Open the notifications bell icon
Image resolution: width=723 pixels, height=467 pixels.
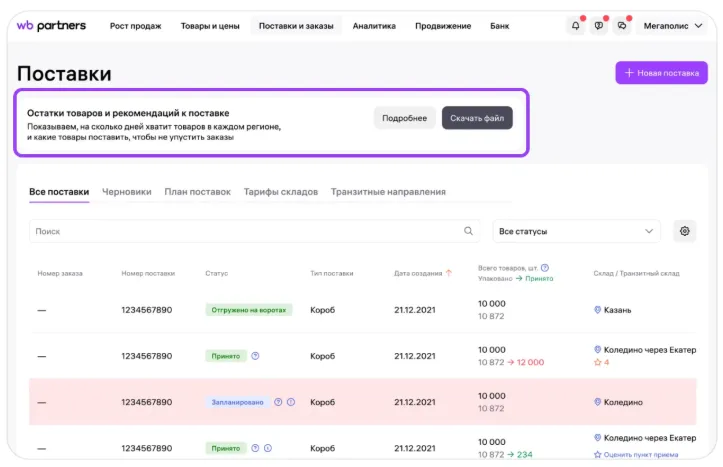576,26
